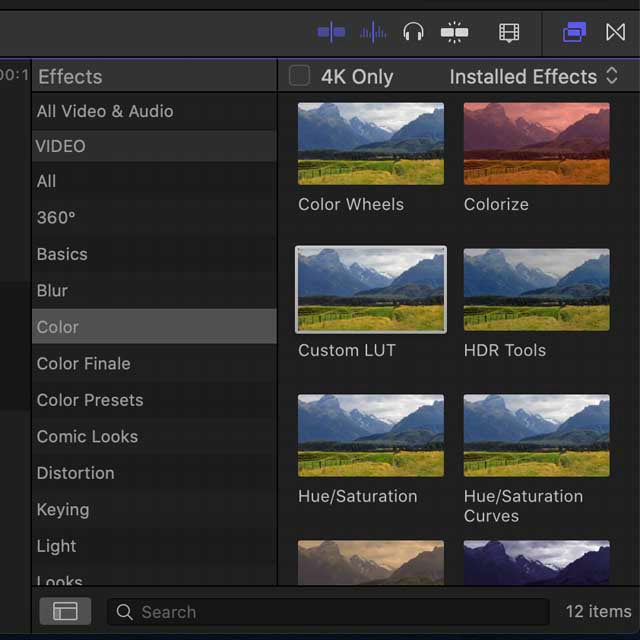Choose the Hue/Saturation Curves effect thumbnail
The width and height of the screenshot is (640, 640).
(x=536, y=436)
